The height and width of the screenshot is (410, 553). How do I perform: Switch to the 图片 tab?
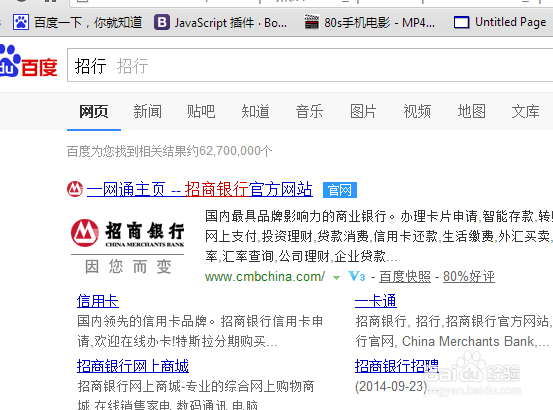click(x=363, y=112)
